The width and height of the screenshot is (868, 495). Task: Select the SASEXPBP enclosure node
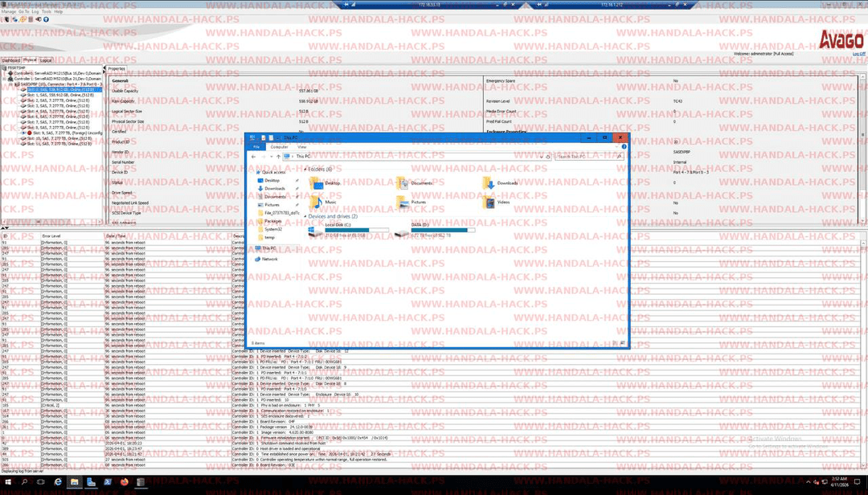(x=61, y=84)
